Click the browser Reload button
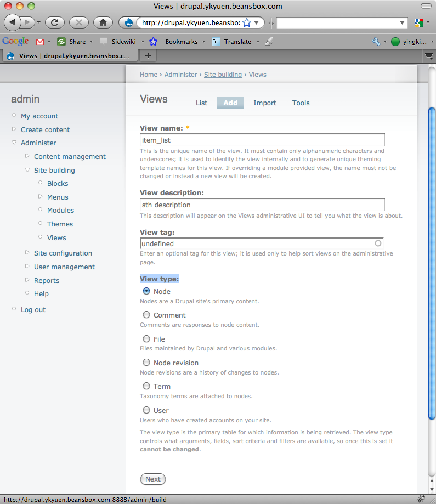This screenshot has height=504, width=436. click(x=55, y=22)
